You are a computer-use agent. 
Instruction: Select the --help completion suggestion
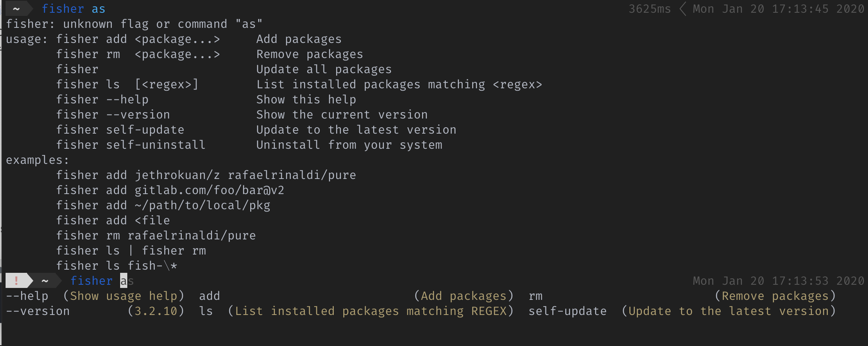pos(27,296)
